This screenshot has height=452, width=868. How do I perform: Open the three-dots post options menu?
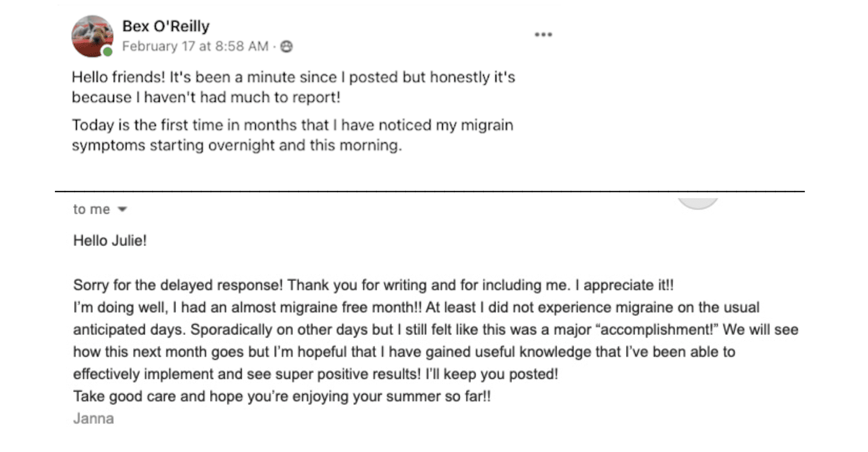[x=543, y=34]
